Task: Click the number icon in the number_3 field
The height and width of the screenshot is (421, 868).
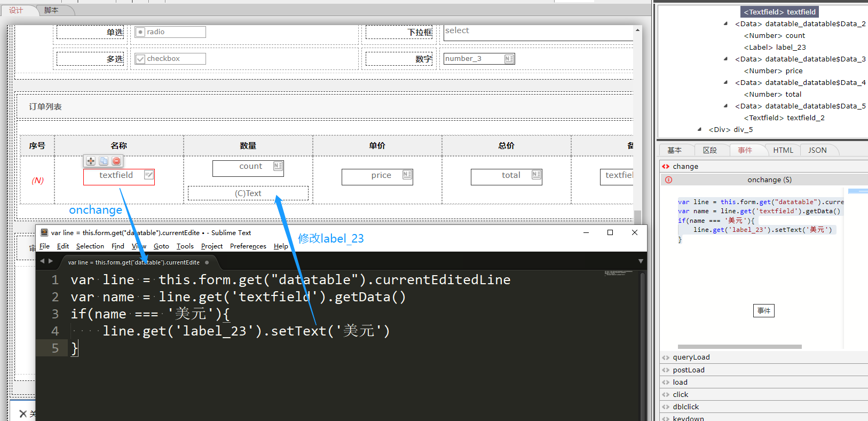Action: [509, 59]
